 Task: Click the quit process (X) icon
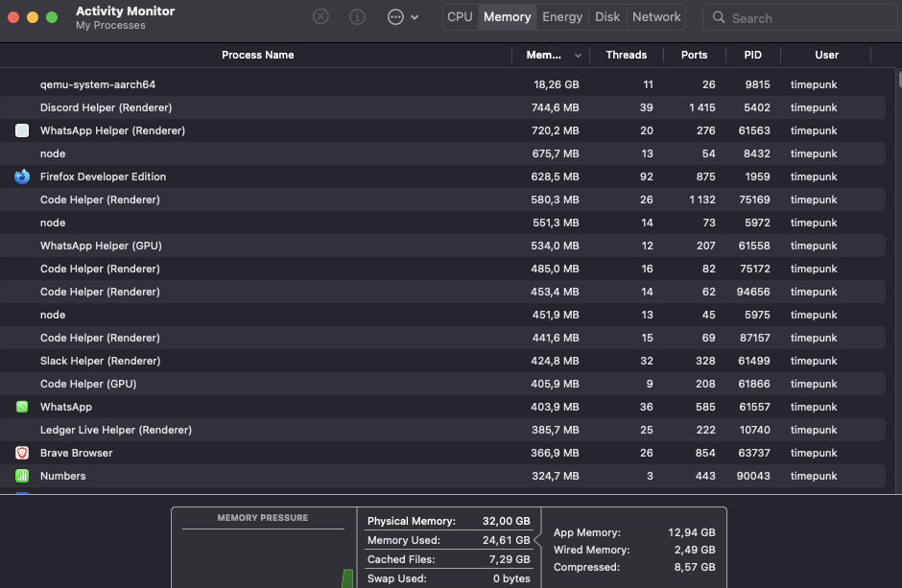pos(320,16)
